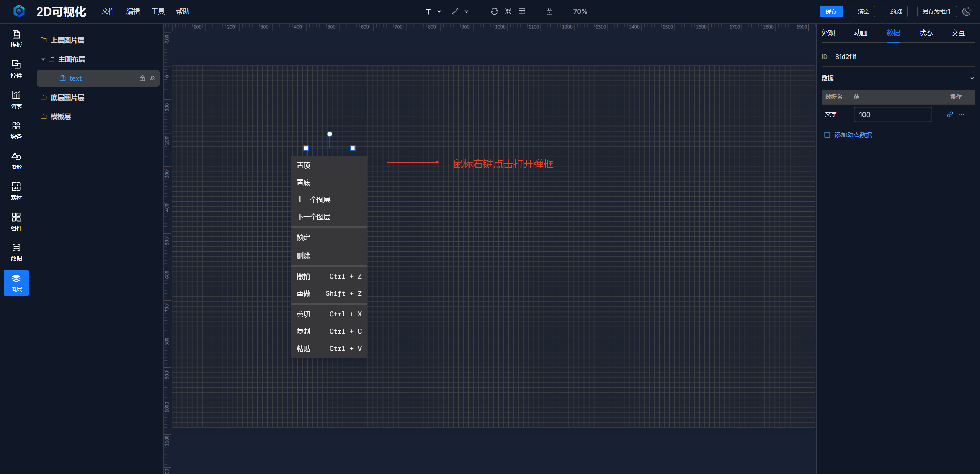Select the 图形 shapes sidebar icon
This screenshot has width=980, height=474.
coord(16,161)
